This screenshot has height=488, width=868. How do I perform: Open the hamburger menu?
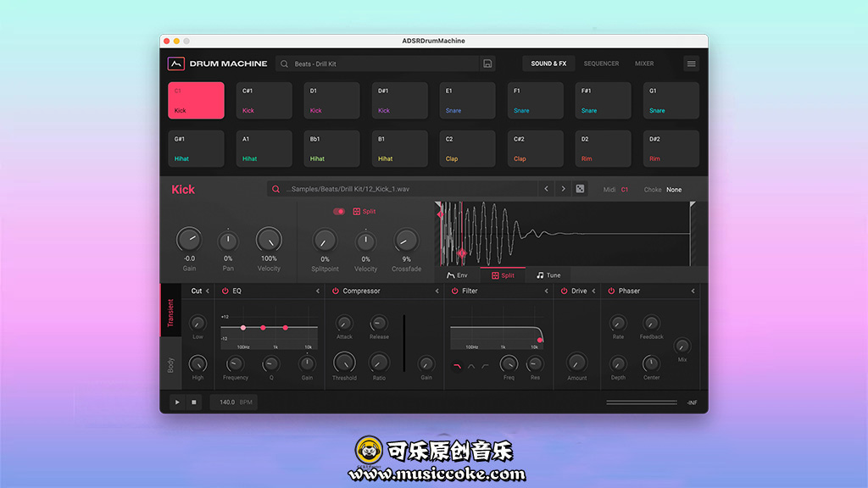tap(691, 64)
